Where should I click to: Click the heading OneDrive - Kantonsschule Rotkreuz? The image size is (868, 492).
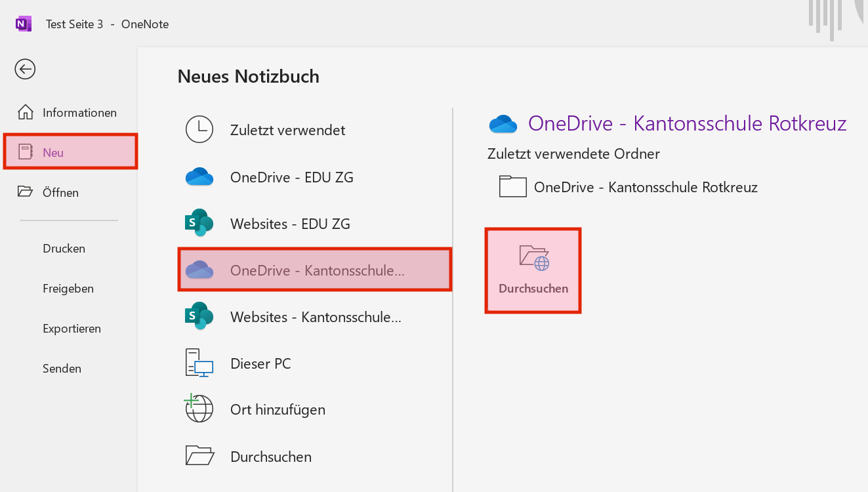(688, 123)
